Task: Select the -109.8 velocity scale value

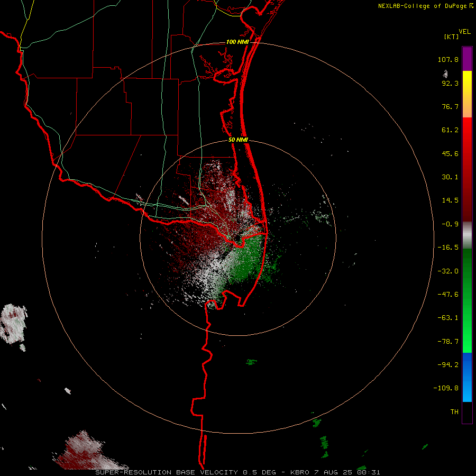Action: tap(446, 388)
